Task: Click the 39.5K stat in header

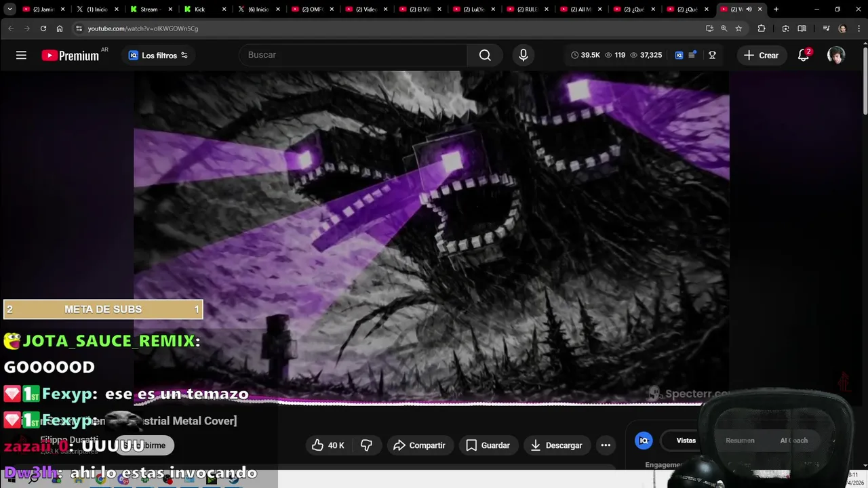Action: point(585,56)
